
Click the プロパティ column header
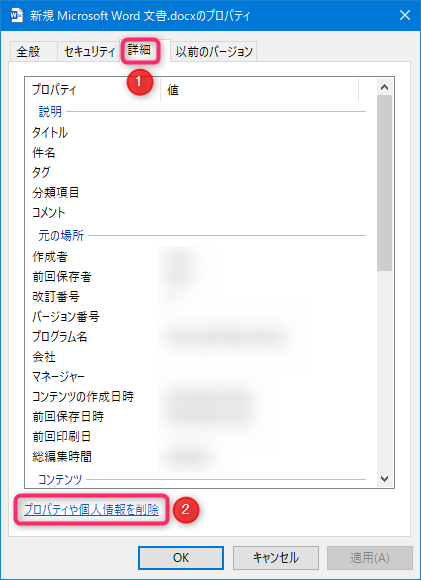tap(93, 90)
